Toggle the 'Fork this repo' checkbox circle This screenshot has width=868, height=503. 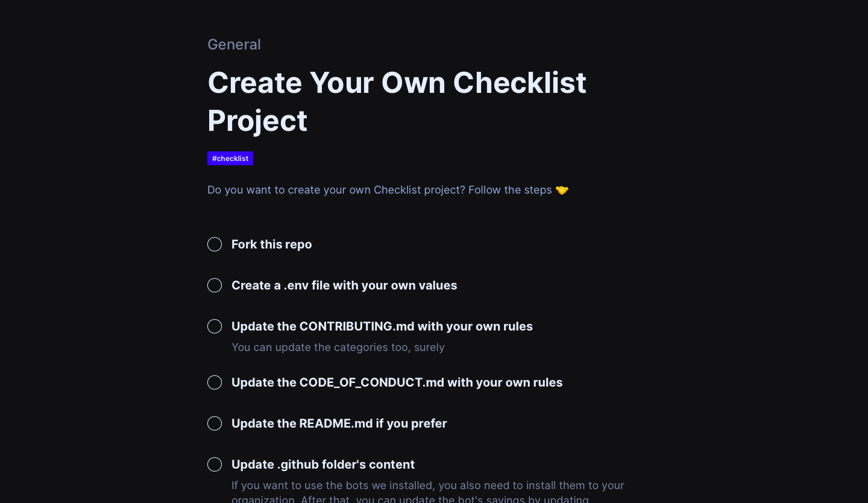(x=215, y=244)
